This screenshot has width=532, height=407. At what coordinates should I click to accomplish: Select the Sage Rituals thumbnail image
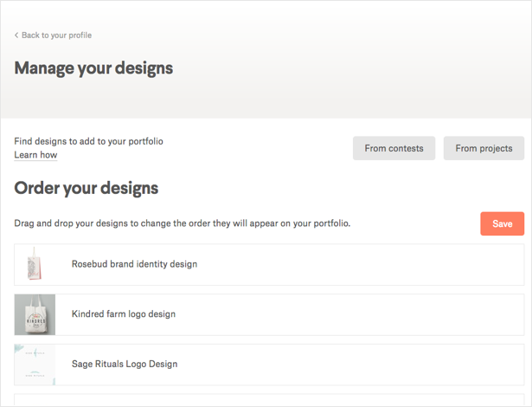coord(35,365)
